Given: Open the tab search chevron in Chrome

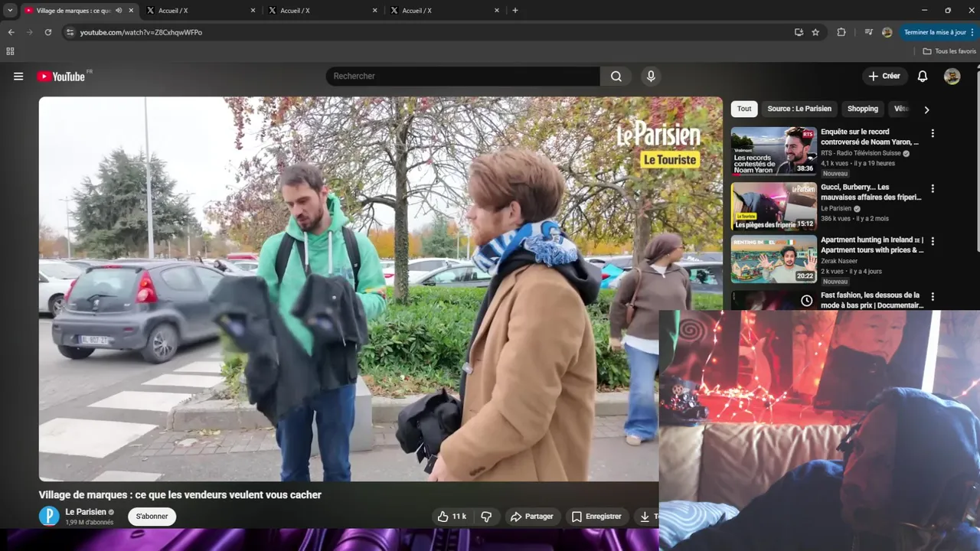Looking at the screenshot, I should 10,11.
